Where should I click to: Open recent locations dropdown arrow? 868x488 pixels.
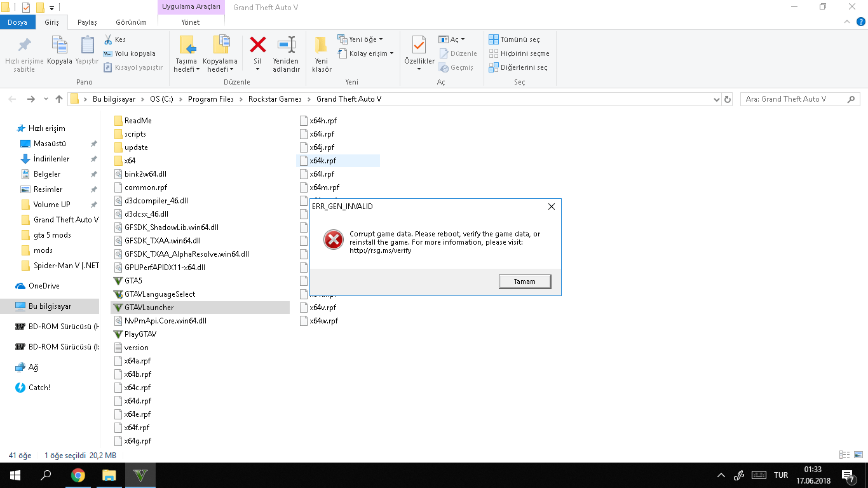click(x=46, y=99)
